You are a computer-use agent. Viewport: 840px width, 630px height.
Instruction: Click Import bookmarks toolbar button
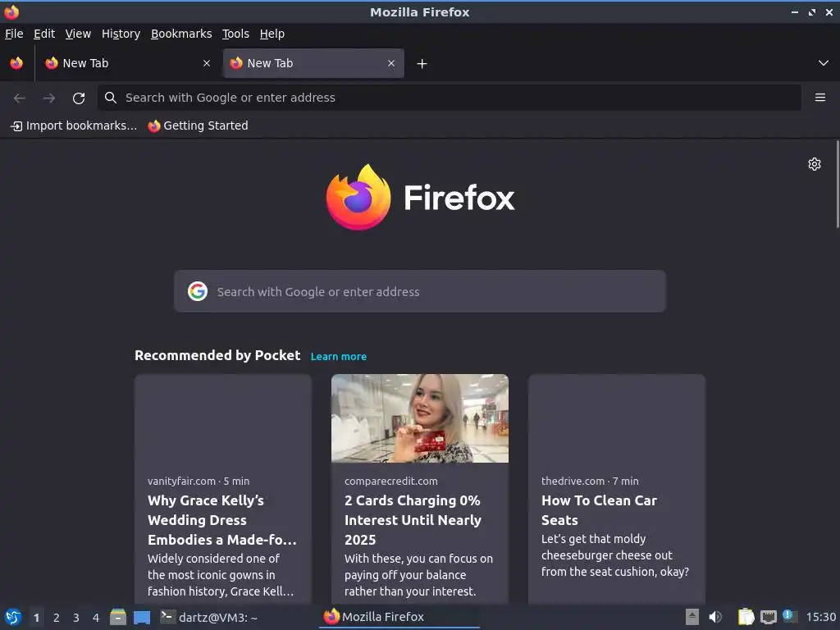coord(74,126)
